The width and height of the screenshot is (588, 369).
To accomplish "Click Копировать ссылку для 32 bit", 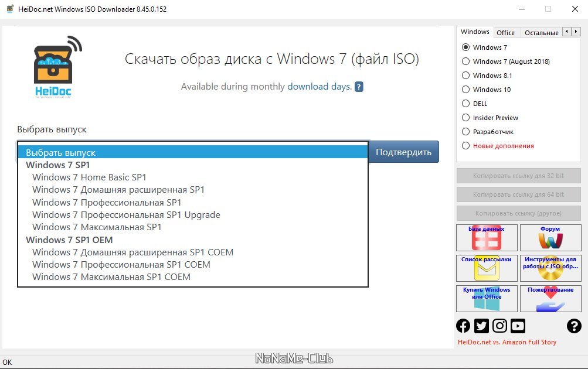I will pos(519,176).
